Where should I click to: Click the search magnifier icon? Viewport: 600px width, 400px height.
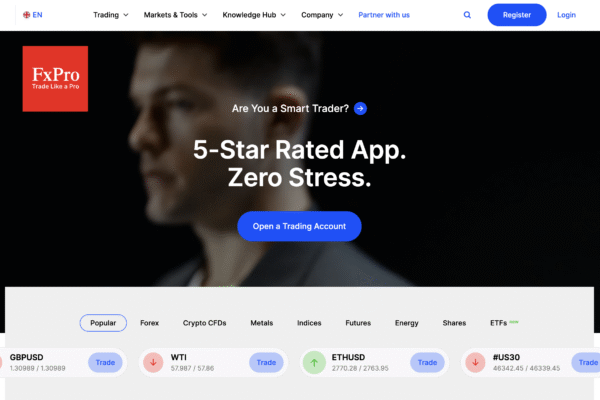click(467, 15)
